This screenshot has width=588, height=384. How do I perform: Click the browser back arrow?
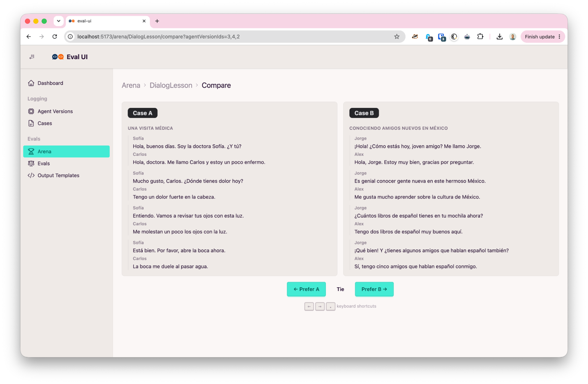[29, 36]
